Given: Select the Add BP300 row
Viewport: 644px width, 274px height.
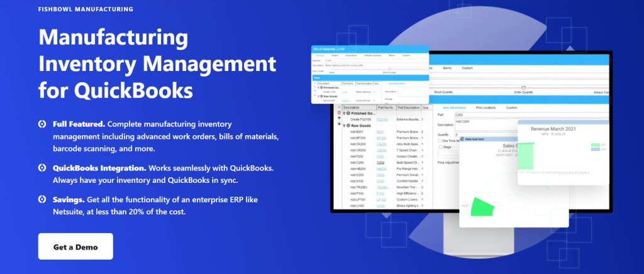Looking at the screenshot, I should pos(387,138).
